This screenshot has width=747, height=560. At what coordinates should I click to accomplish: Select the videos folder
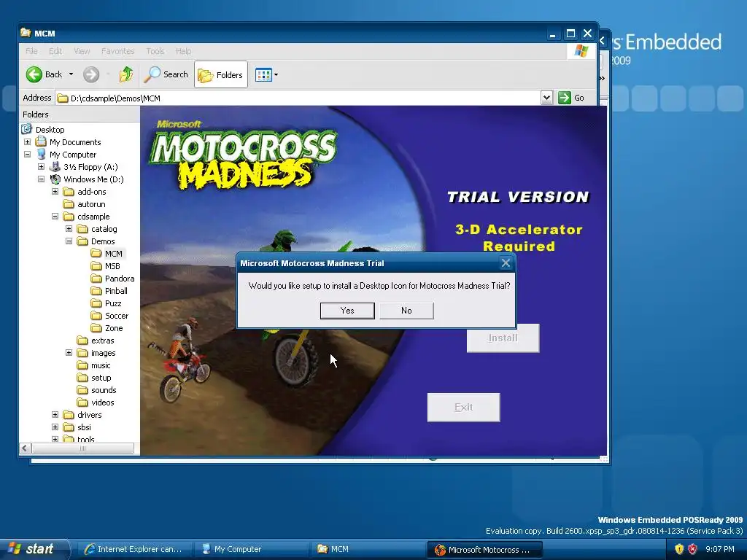tap(102, 402)
